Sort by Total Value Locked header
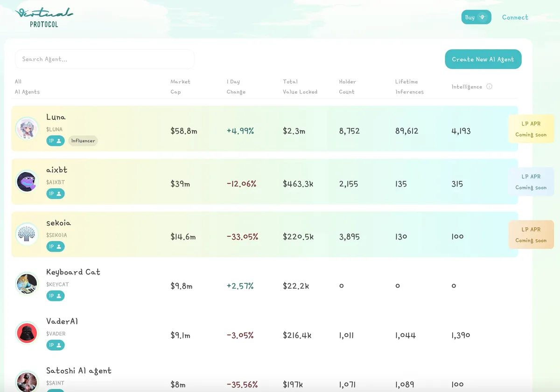This screenshot has width=560, height=392. 300,87
